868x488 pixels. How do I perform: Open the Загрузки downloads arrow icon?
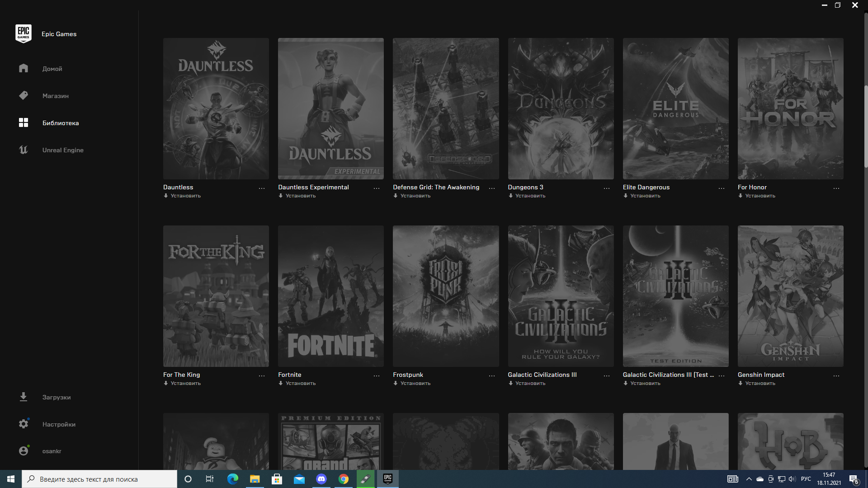tap(24, 397)
